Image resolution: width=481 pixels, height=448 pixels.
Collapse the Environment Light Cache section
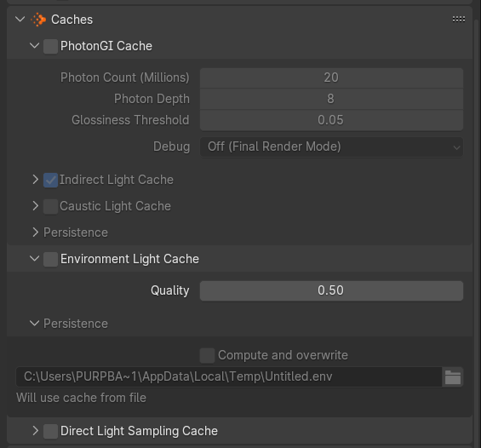coord(34,259)
